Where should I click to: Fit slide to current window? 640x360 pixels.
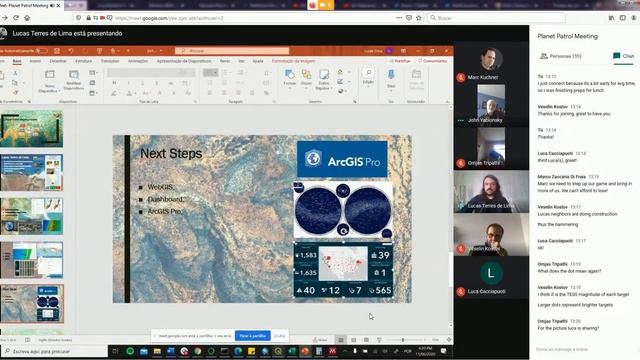point(449,340)
